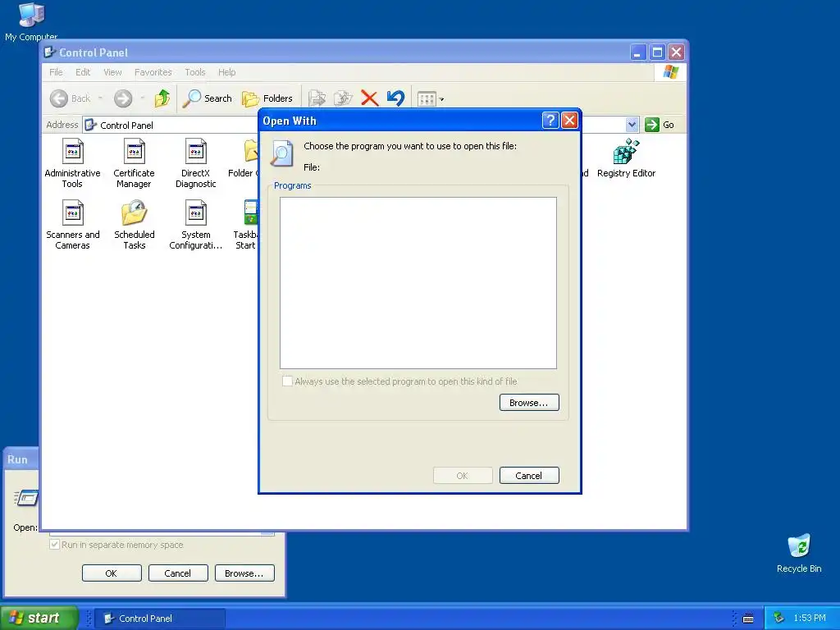Click the keyboard icon in the taskbar
Viewport: 840px width, 630px height.
click(748, 619)
